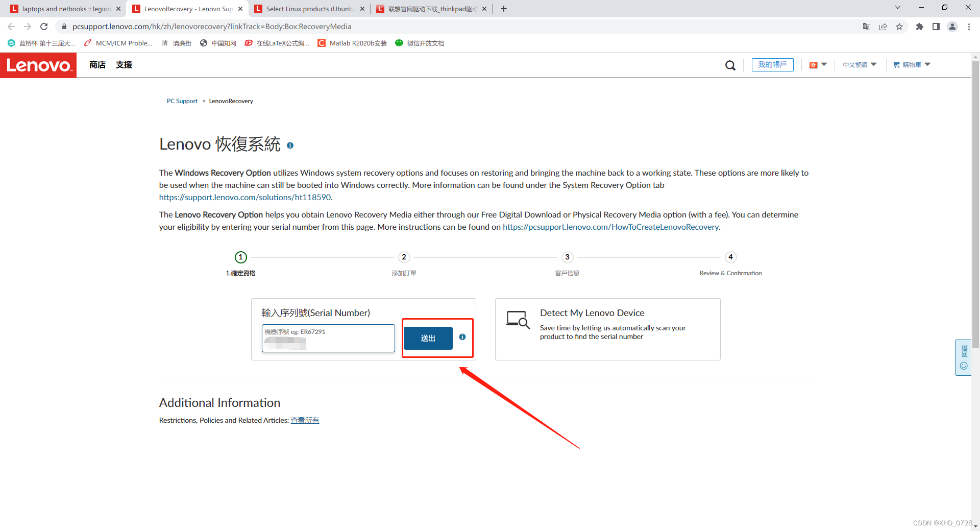Click the 查看所有 link
The height and width of the screenshot is (531, 980).
click(305, 420)
